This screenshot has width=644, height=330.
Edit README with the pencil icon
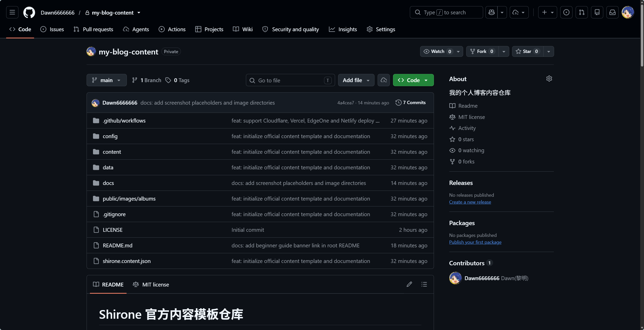pyautogui.click(x=409, y=284)
